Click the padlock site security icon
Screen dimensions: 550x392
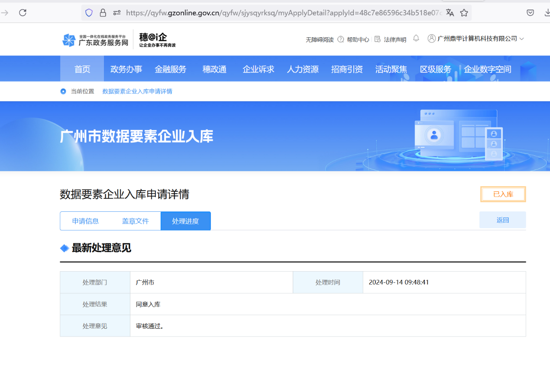(103, 13)
